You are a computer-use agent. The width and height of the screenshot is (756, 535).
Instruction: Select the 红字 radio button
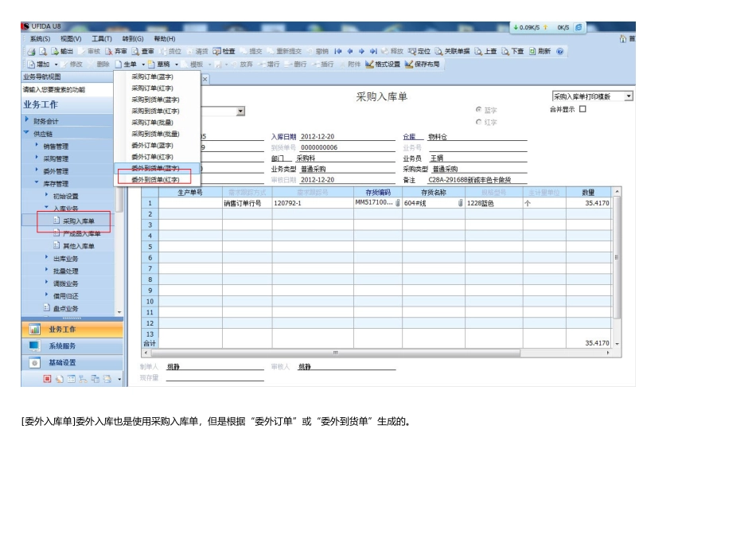tap(479, 122)
